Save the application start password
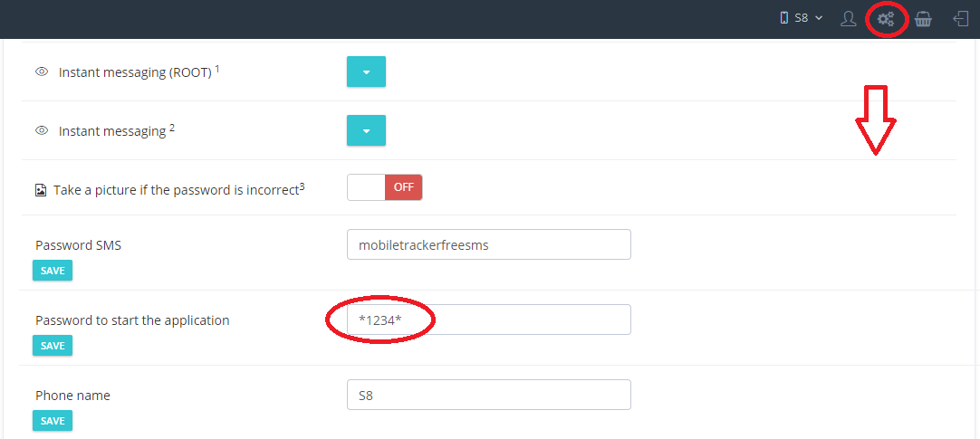The image size is (980, 439). click(x=53, y=346)
